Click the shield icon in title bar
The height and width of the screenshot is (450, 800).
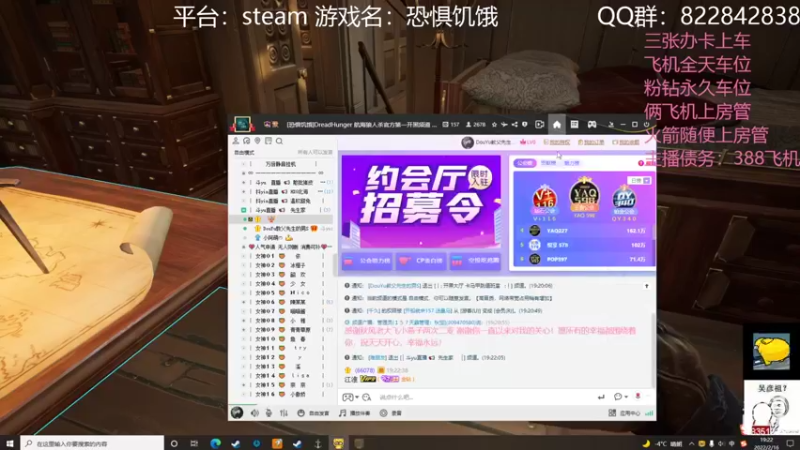(524, 124)
